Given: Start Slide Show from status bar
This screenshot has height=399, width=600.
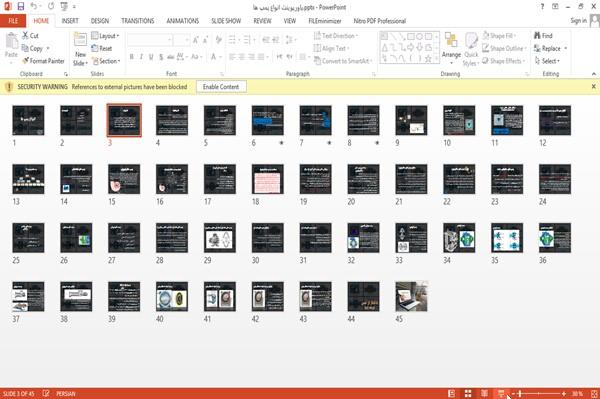Looking at the screenshot, I should (x=501, y=393).
